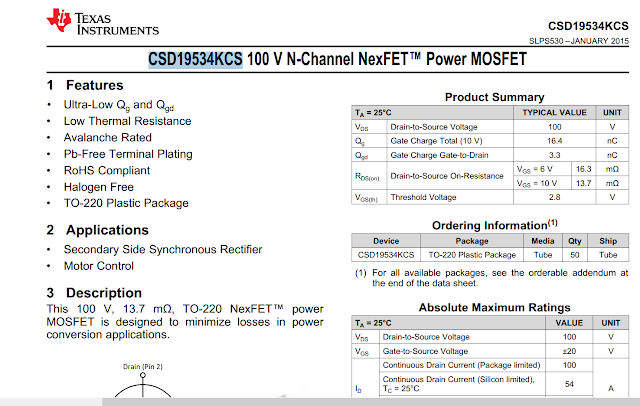Click the 'UNIT' header in the Product Summary table
Image resolution: width=640 pixels, height=406 pixels.
click(x=612, y=113)
